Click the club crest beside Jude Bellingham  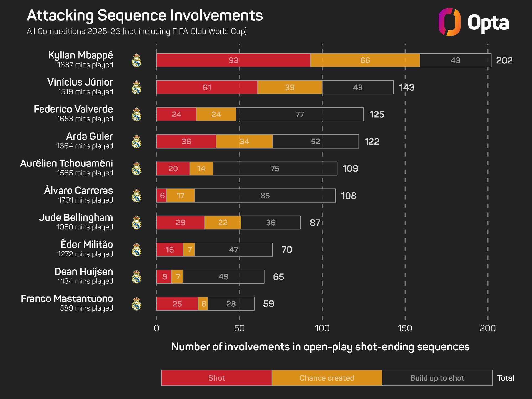click(x=137, y=223)
